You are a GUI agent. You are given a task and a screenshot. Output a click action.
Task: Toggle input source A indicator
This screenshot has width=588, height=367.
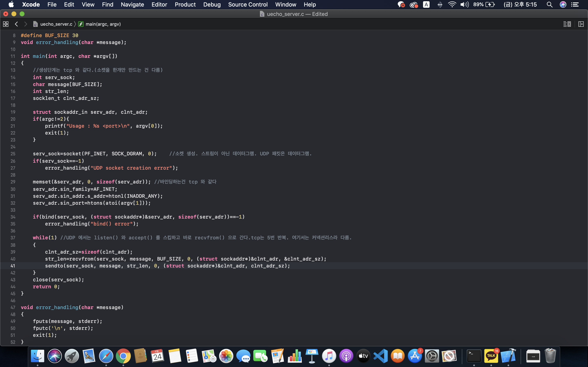pos(426,5)
